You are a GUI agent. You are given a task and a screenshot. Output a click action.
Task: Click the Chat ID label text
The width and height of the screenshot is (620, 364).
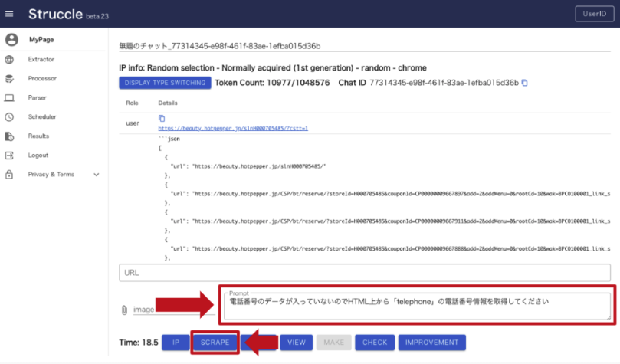[352, 83]
